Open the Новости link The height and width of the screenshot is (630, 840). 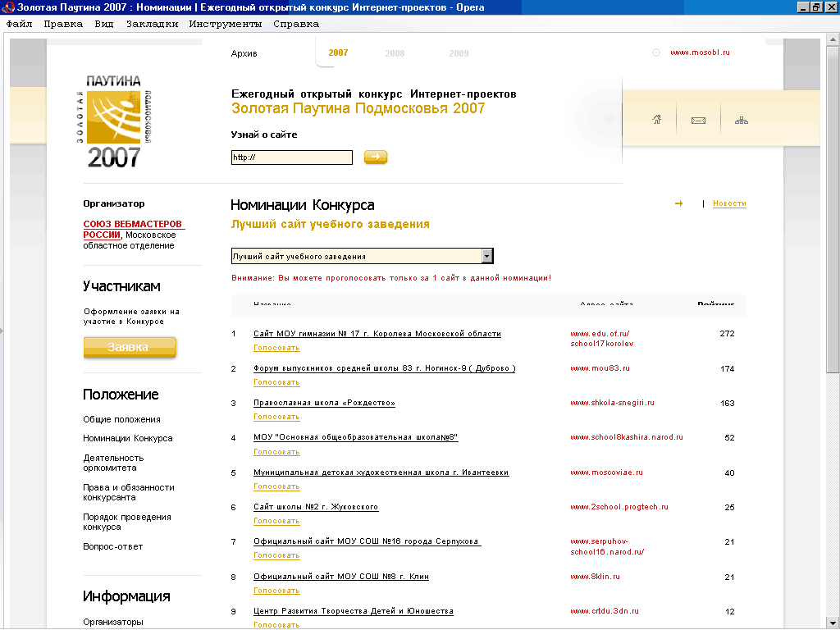click(729, 203)
